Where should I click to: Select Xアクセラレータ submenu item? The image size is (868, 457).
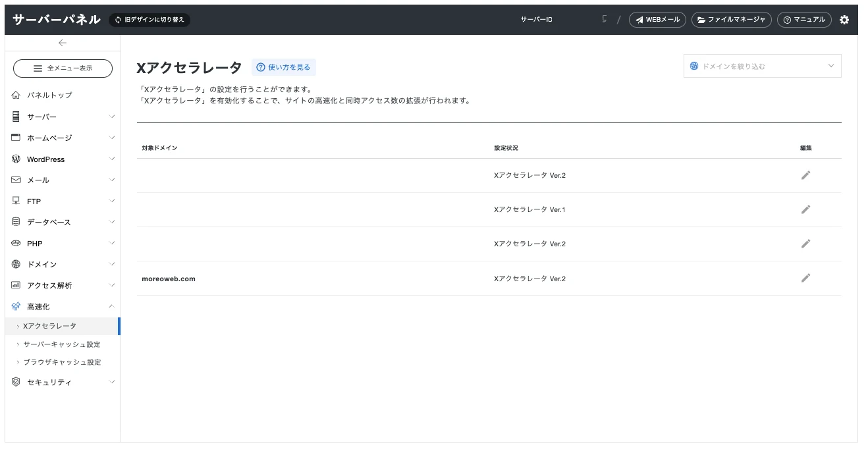(63, 326)
